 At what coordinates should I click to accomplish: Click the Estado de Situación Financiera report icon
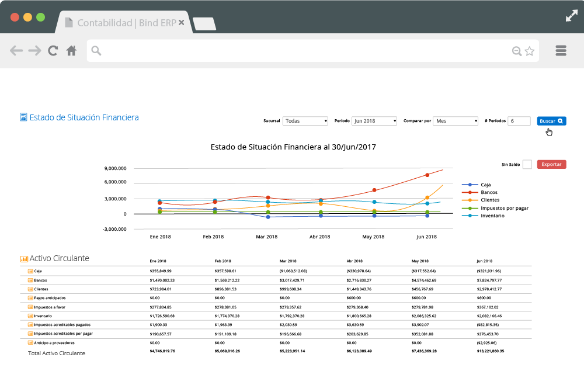coord(22,117)
